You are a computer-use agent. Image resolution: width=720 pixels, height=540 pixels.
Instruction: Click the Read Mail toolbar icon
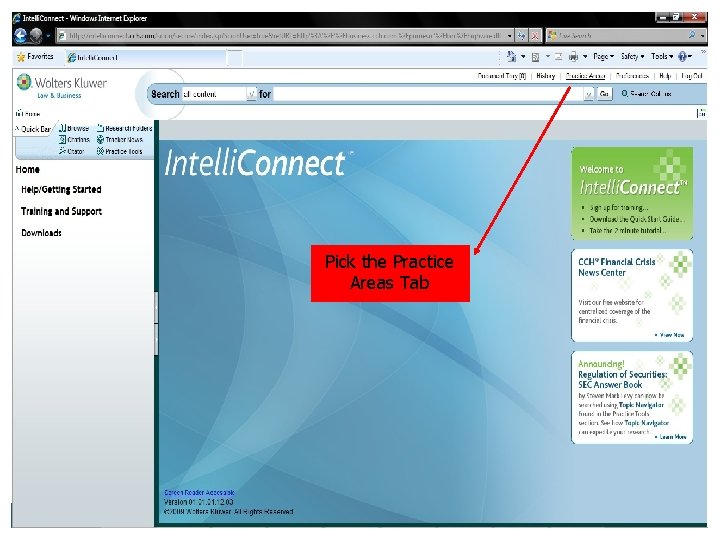[x=558, y=56]
